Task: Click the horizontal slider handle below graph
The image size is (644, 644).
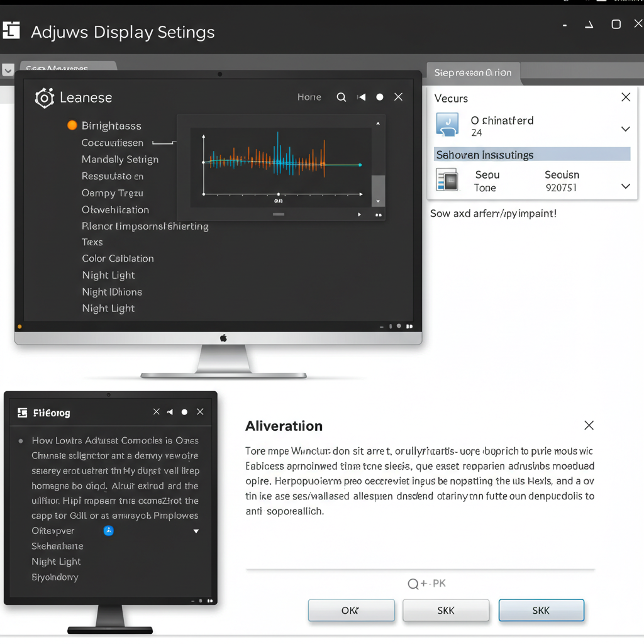Action: point(279,214)
